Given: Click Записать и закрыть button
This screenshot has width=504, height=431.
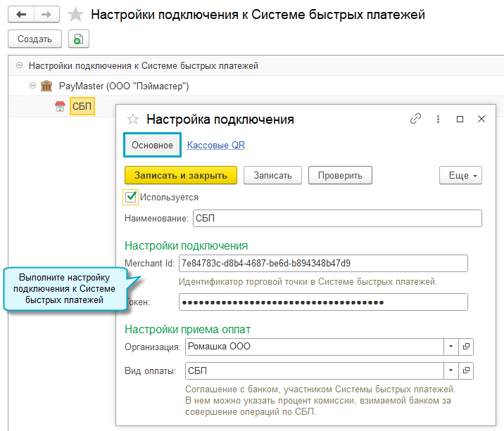Looking at the screenshot, I should point(181,175).
